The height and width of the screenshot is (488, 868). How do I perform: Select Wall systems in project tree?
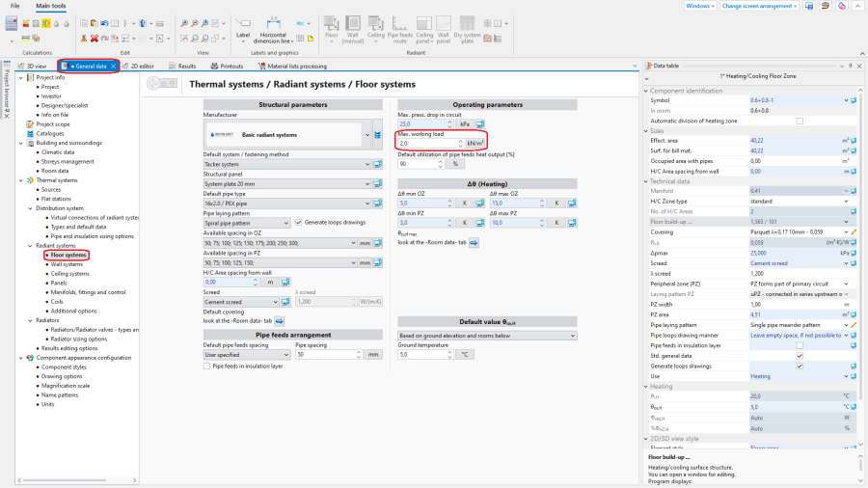click(x=67, y=264)
